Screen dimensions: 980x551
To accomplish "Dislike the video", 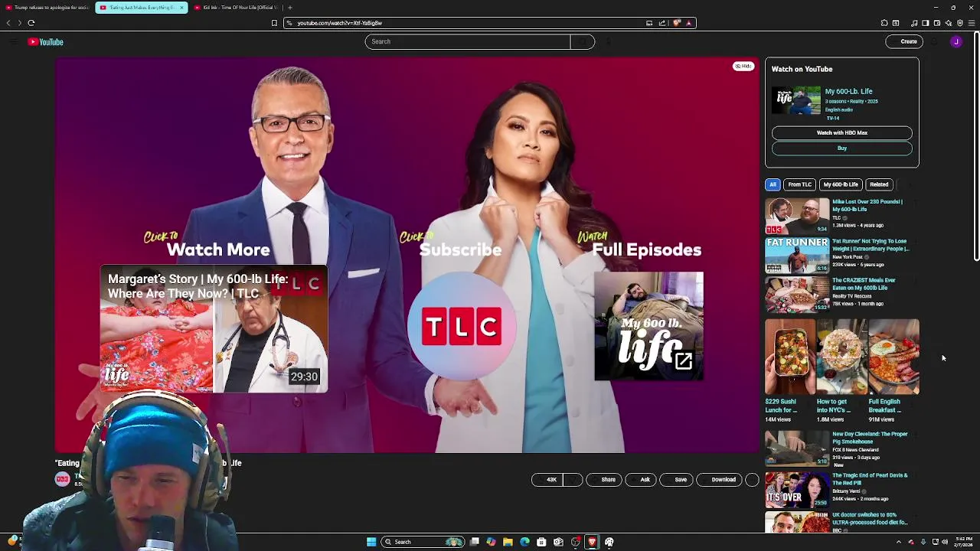I will pos(573,480).
